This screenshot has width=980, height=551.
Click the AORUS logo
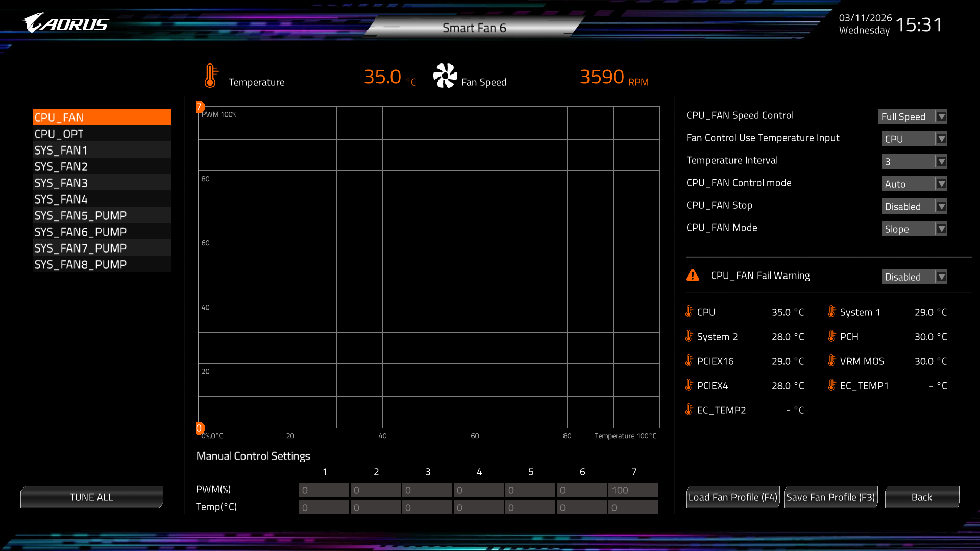click(66, 23)
